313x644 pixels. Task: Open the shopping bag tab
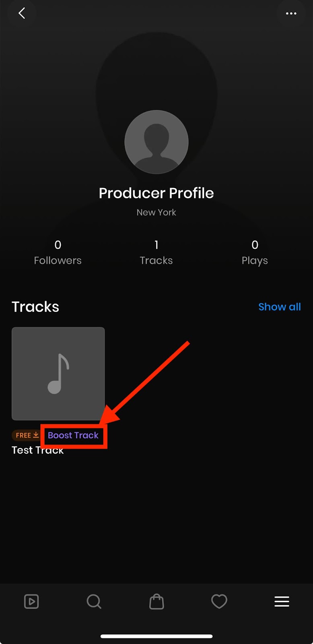(156, 602)
